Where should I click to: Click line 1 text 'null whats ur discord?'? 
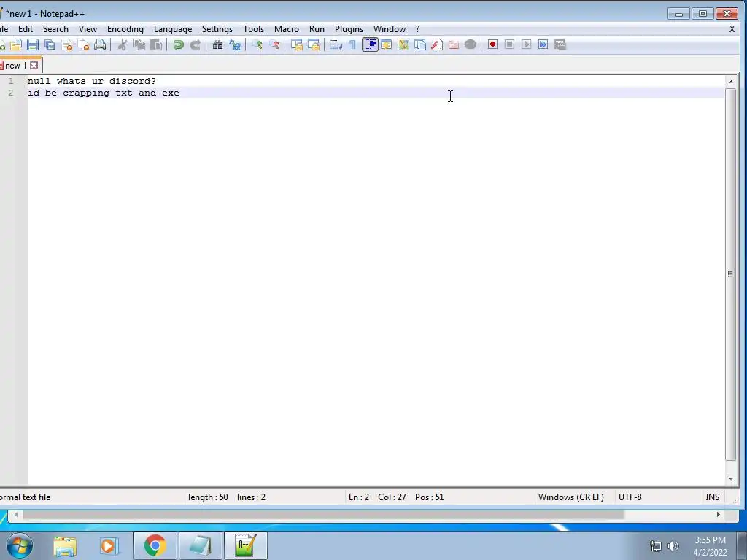(x=91, y=81)
